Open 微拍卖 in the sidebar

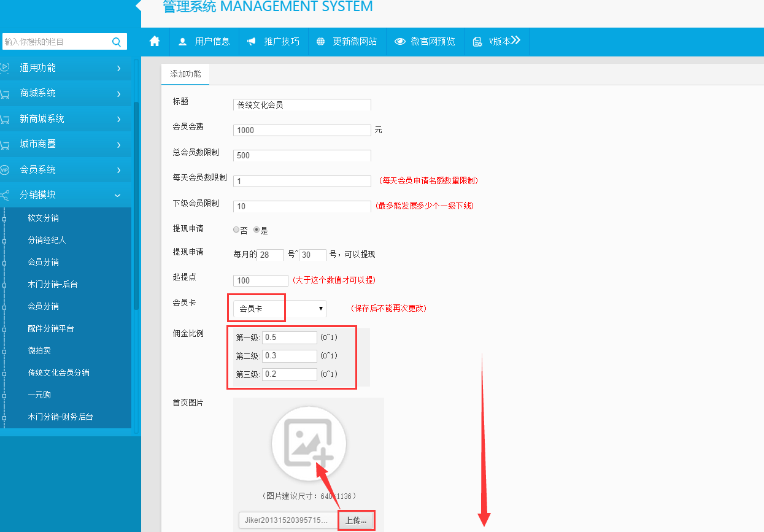tap(39, 350)
